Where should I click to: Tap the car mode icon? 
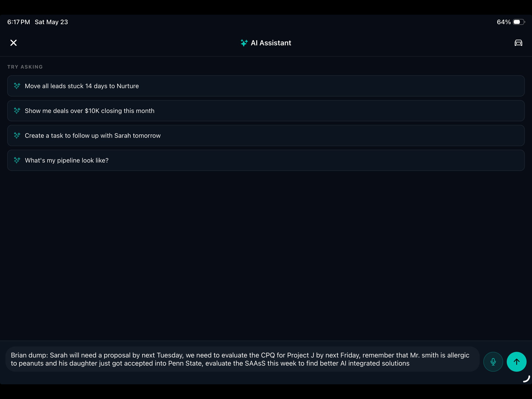coord(518,43)
